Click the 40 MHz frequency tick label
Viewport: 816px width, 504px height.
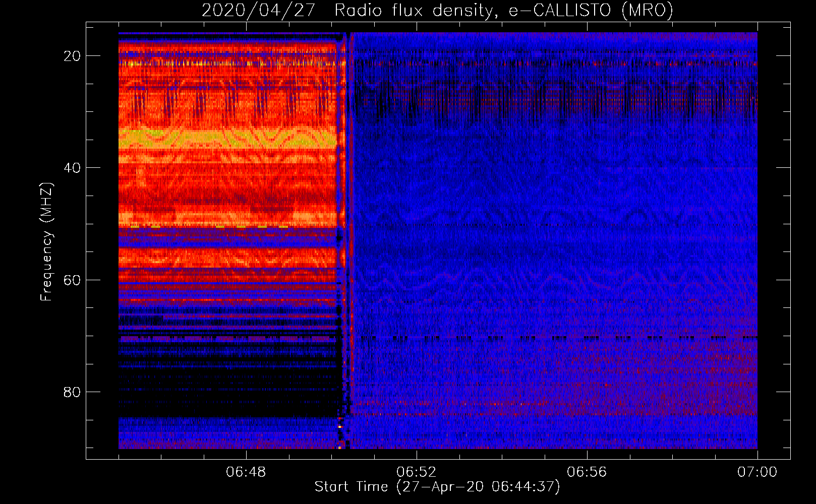[x=72, y=168]
